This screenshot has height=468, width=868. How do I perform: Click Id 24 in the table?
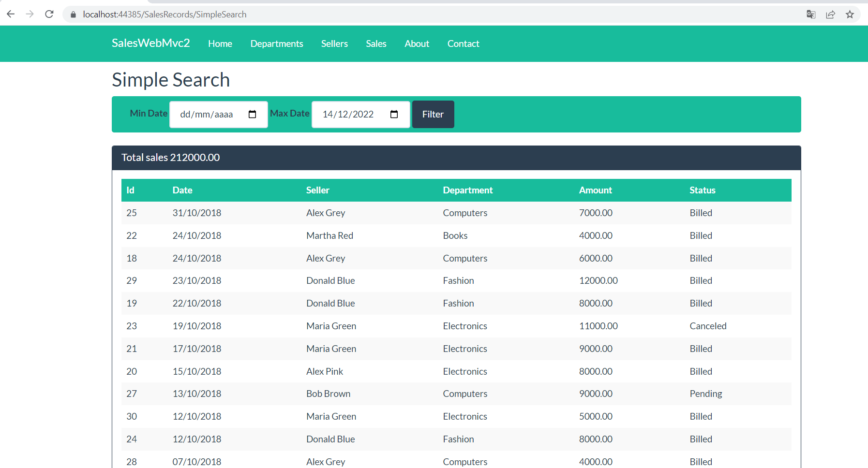[x=132, y=439]
